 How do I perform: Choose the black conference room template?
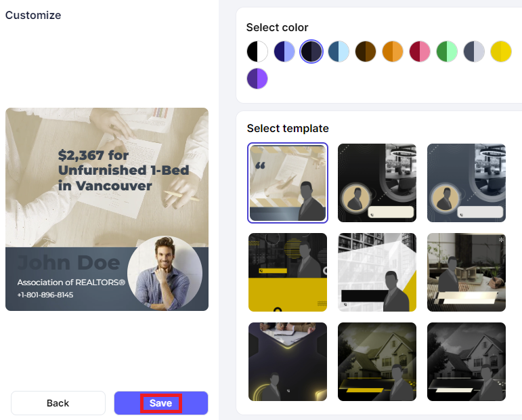tap(377, 183)
